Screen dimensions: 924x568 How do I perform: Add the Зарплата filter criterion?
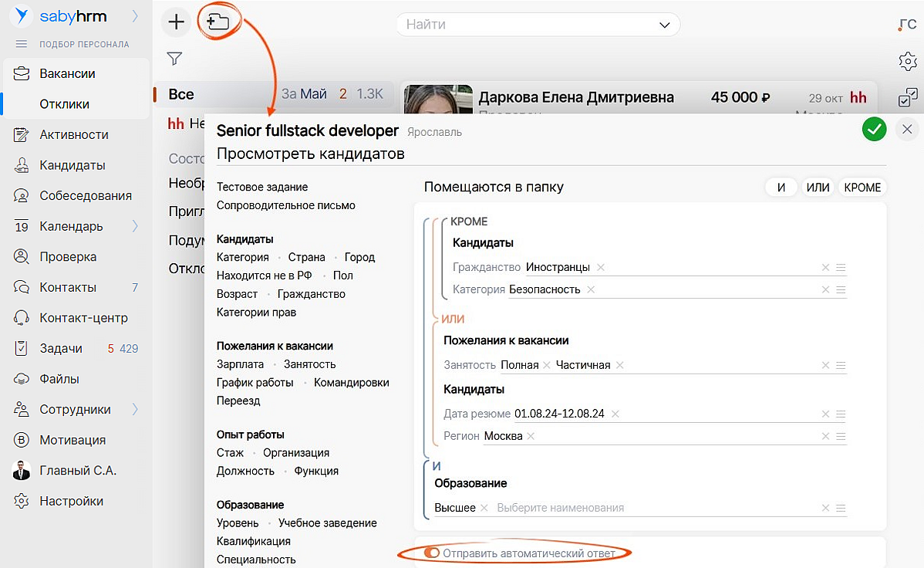[x=240, y=364]
